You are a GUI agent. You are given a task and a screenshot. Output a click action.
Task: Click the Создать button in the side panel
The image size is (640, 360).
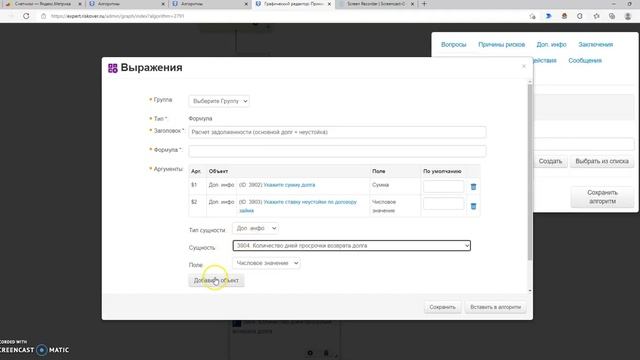(550, 161)
